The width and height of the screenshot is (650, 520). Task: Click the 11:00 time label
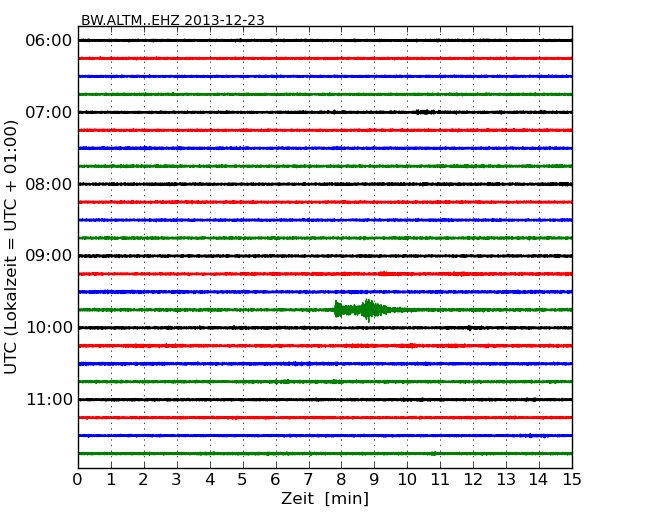[49, 400]
